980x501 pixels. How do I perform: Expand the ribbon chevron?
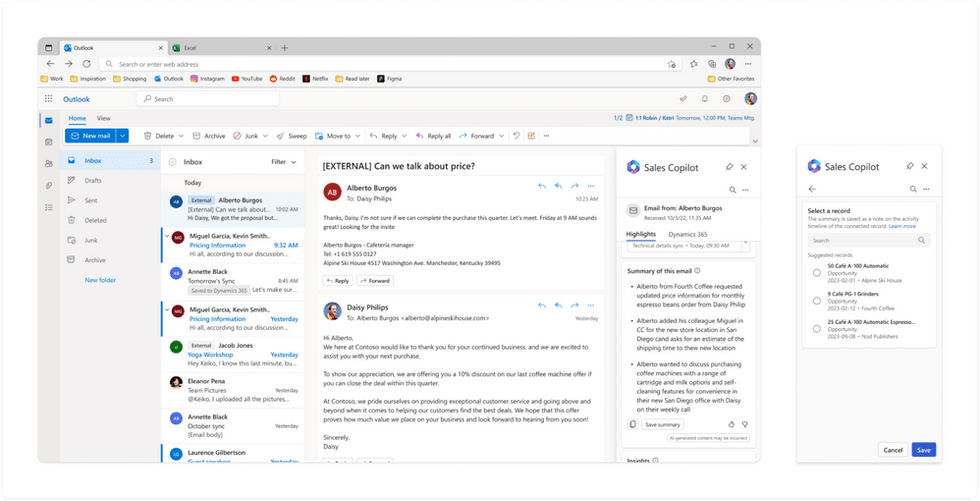(755, 141)
